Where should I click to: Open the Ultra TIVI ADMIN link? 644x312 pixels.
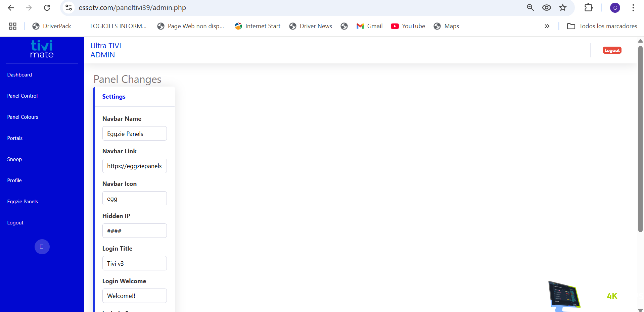[x=105, y=50]
